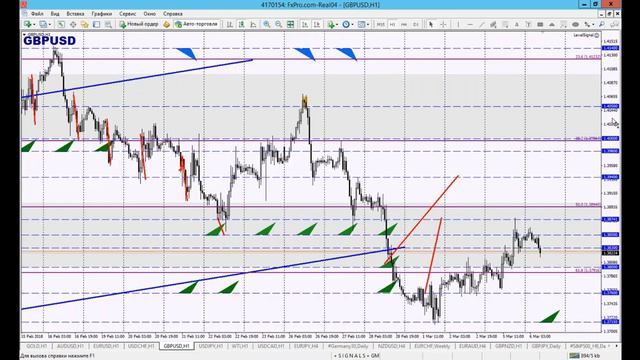
Task: Select the ellipse shape tool
Action: [576, 24]
